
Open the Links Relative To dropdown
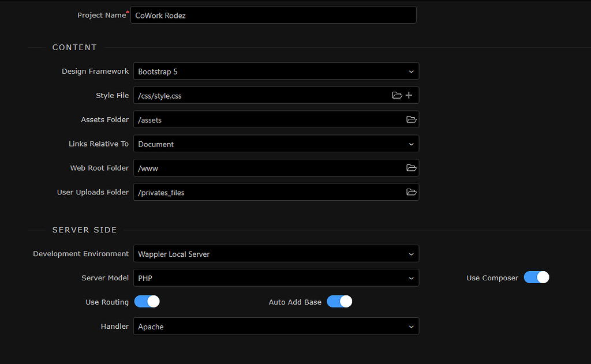276,144
